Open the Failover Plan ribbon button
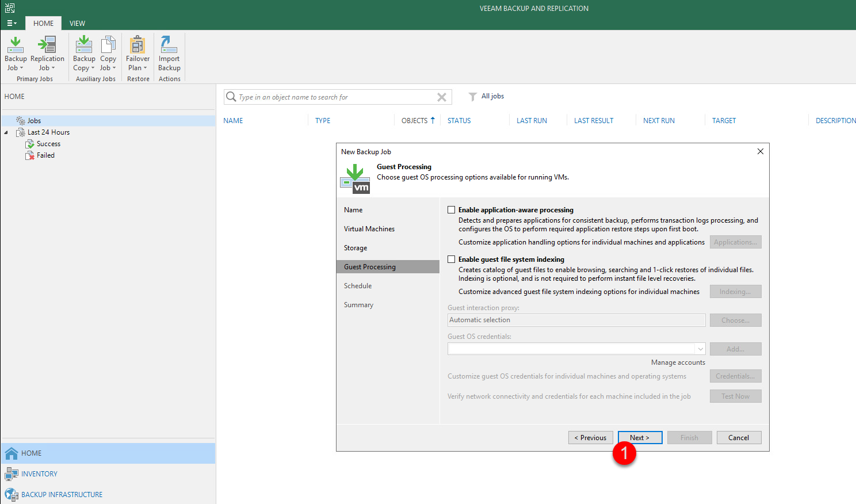Screen dimensions: 856x504 tap(137, 54)
